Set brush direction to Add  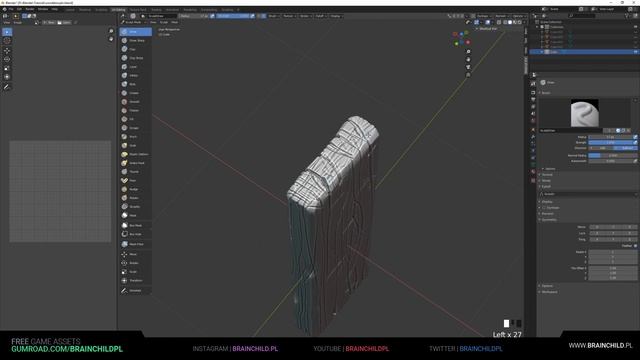click(x=601, y=148)
